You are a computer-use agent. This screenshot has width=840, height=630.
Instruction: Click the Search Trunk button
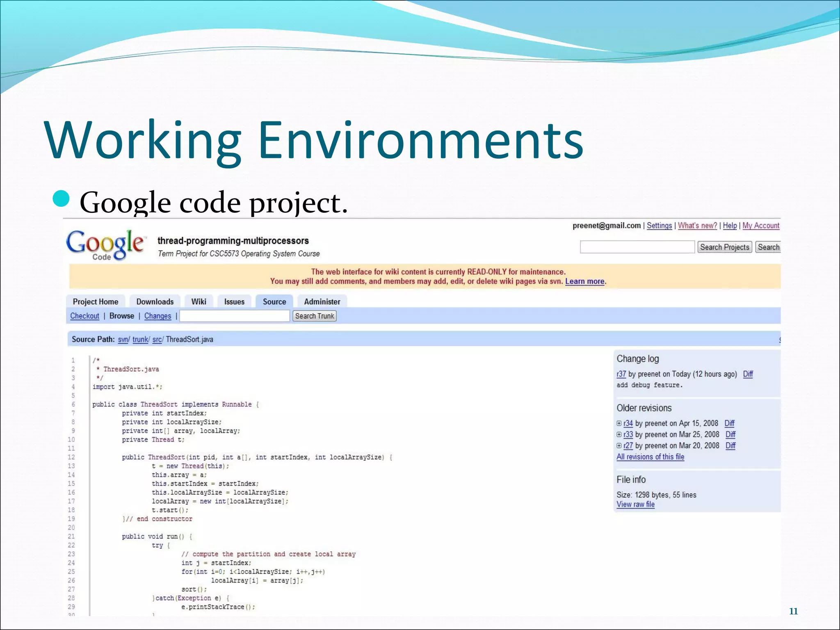click(315, 316)
